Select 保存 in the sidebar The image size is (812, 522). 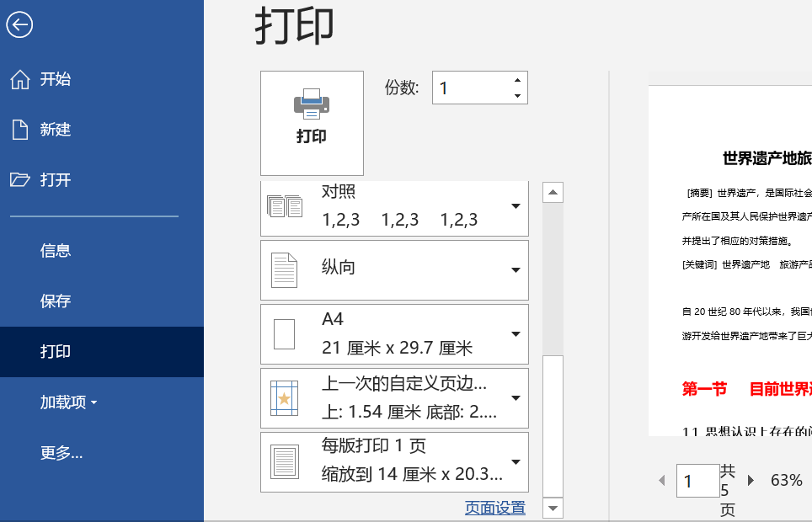tap(101, 301)
